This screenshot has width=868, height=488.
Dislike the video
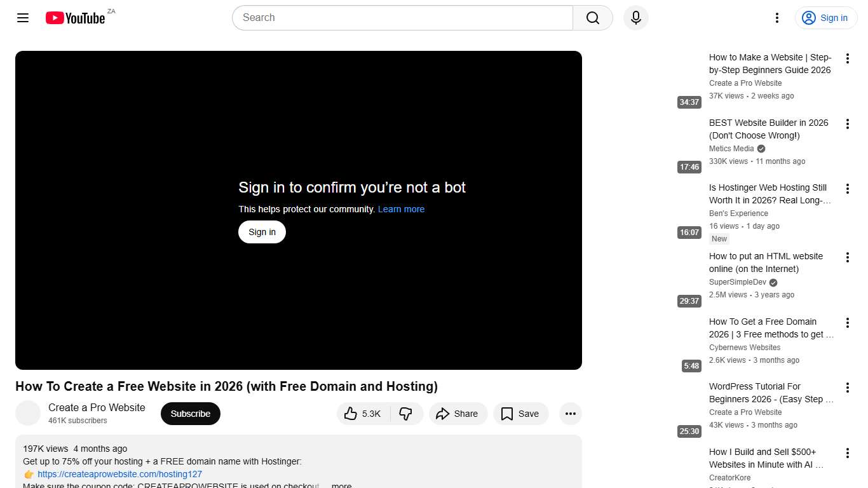406,414
